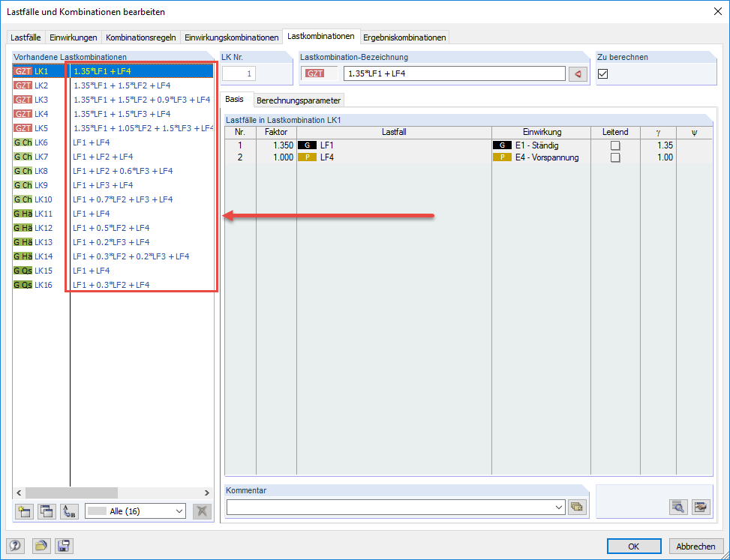The width and height of the screenshot is (730, 560).
Task: Click the Faktor column header
Action: 277,133
